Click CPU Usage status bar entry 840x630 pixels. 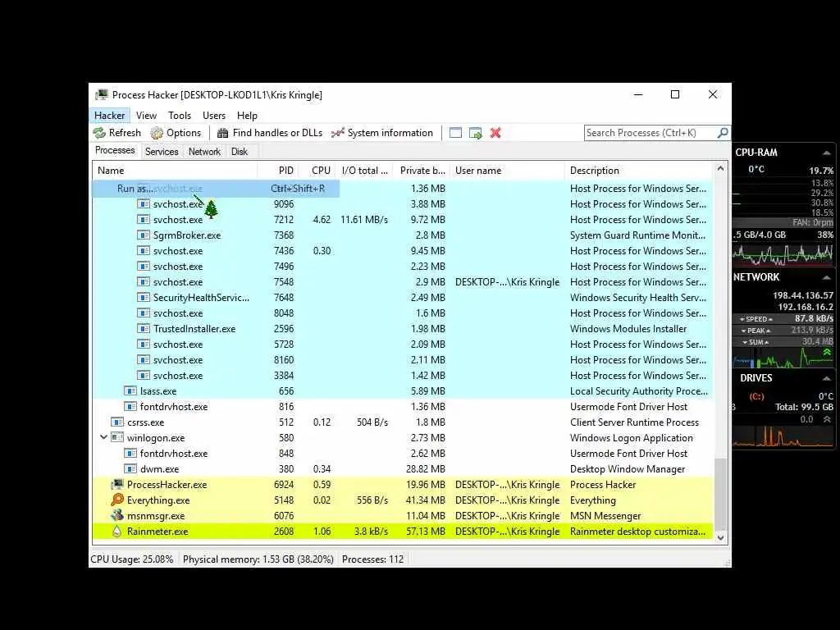click(132, 559)
